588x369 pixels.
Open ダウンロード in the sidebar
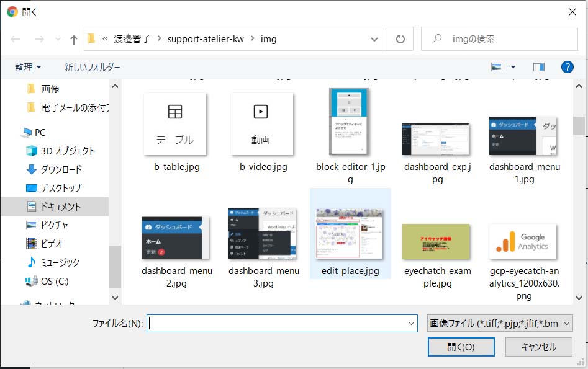click(61, 169)
